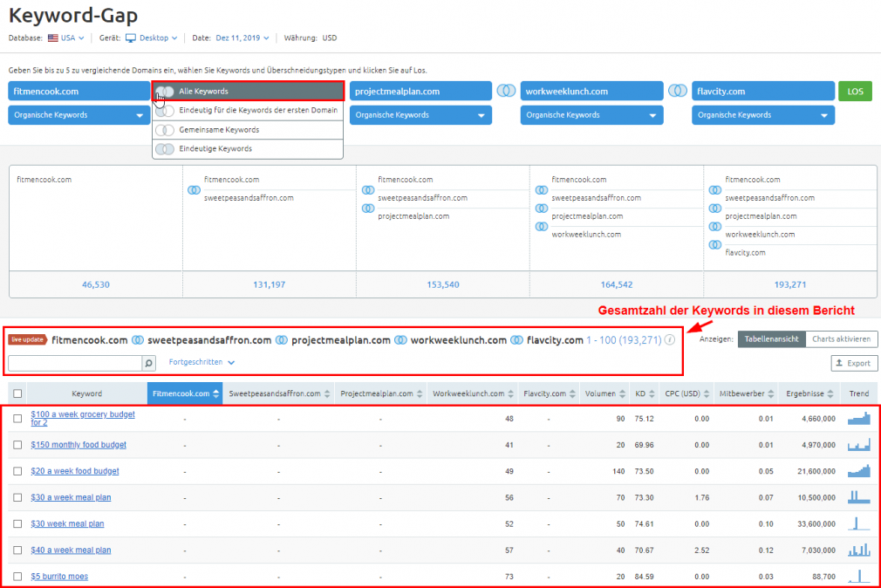The height and width of the screenshot is (588, 881).
Task: Select Gemeinsame Keywords option
Action: coord(248,130)
